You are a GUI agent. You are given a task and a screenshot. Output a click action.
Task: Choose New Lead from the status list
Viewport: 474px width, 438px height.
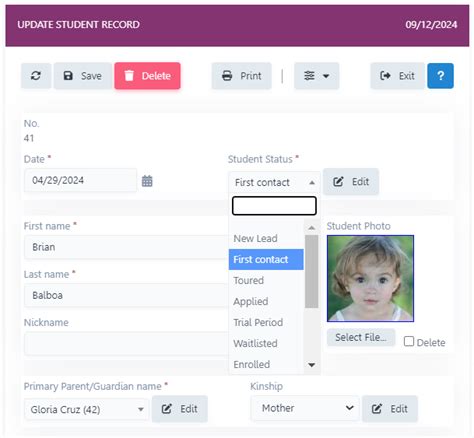click(x=266, y=238)
